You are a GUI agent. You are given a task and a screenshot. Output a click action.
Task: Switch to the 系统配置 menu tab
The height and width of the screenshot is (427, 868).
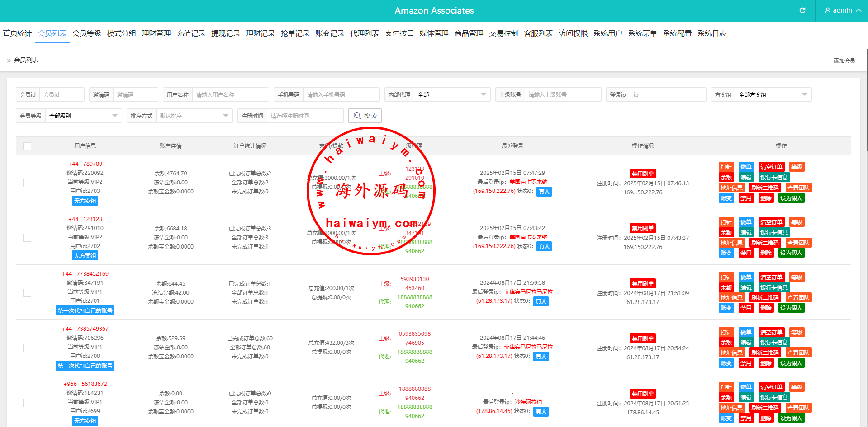click(677, 33)
